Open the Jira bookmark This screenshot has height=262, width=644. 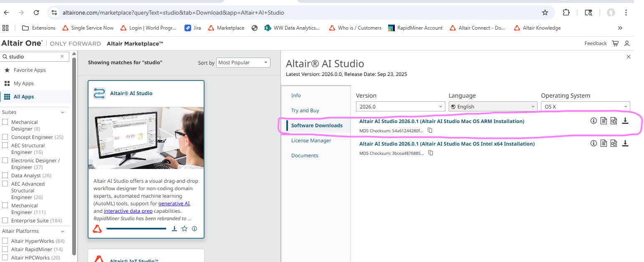[x=193, y=28]
